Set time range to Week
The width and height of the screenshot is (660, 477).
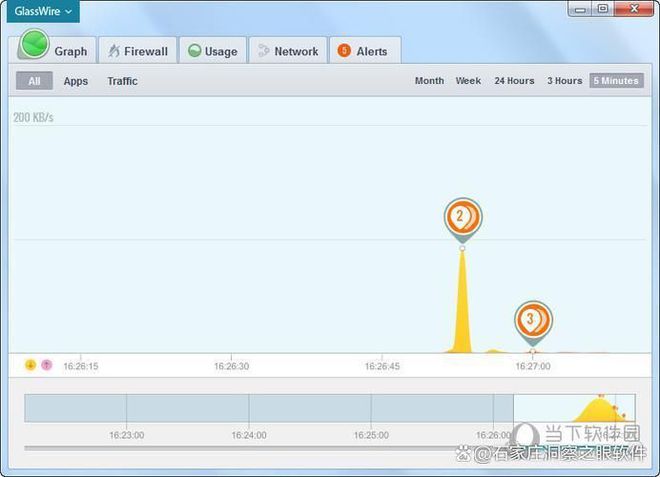[468, 80]
